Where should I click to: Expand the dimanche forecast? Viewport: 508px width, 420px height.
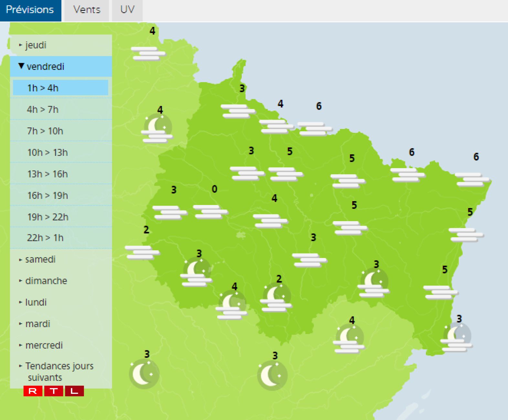(x=46, y=281)
